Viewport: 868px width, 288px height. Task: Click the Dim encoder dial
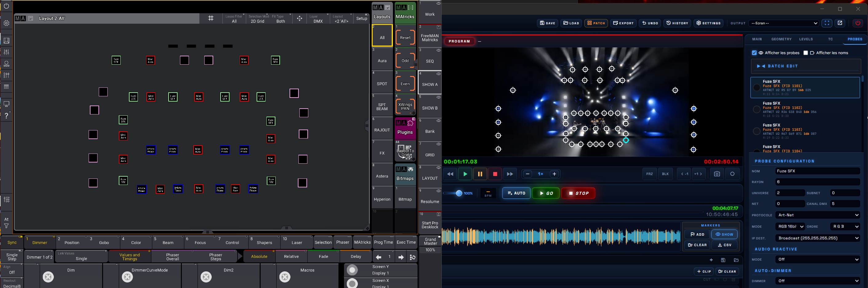(48, 277)
